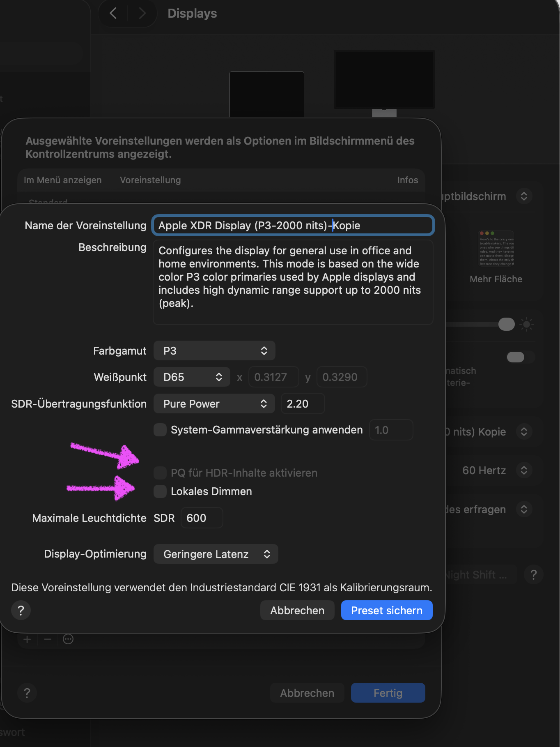Click the back arrow in Displays header
The image size is (560, 747).
tap(113, 14)
